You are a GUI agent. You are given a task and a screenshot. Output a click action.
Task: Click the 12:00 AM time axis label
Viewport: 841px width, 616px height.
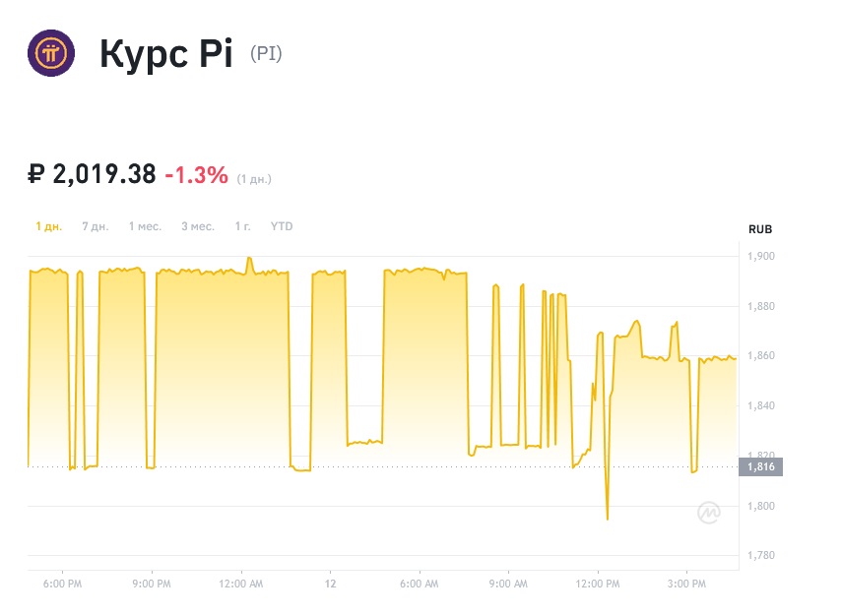[x=241, y=585]
